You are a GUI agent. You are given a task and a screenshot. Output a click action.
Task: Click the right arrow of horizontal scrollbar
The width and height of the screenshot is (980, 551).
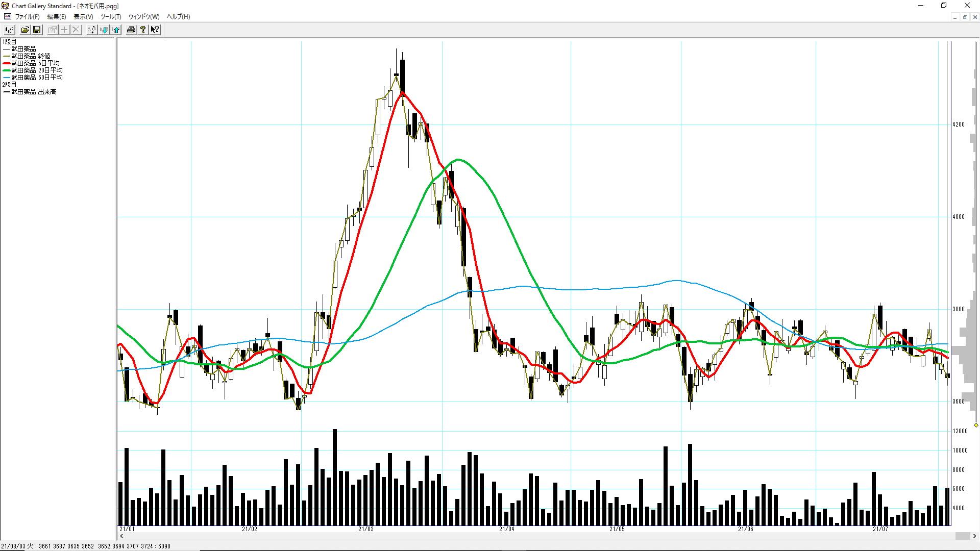[x=974, y=536]
